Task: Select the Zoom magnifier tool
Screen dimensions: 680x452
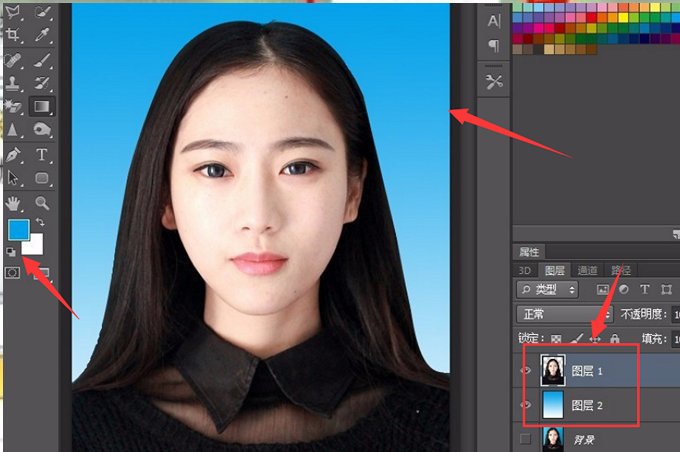Action: [42, 203]
